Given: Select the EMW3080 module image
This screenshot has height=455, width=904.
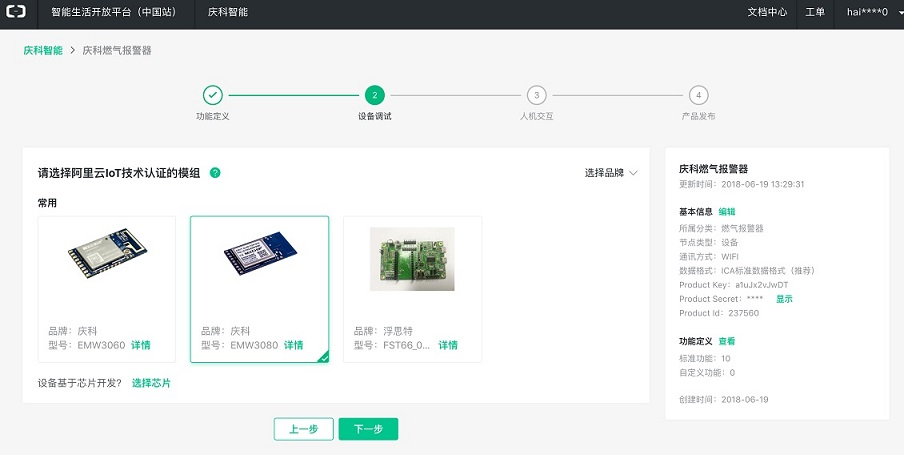Looking at the screenshot, I should [x=260, y=255].
